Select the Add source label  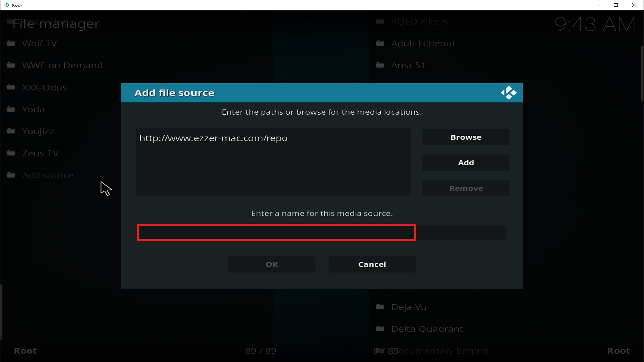tap(48, 175)
